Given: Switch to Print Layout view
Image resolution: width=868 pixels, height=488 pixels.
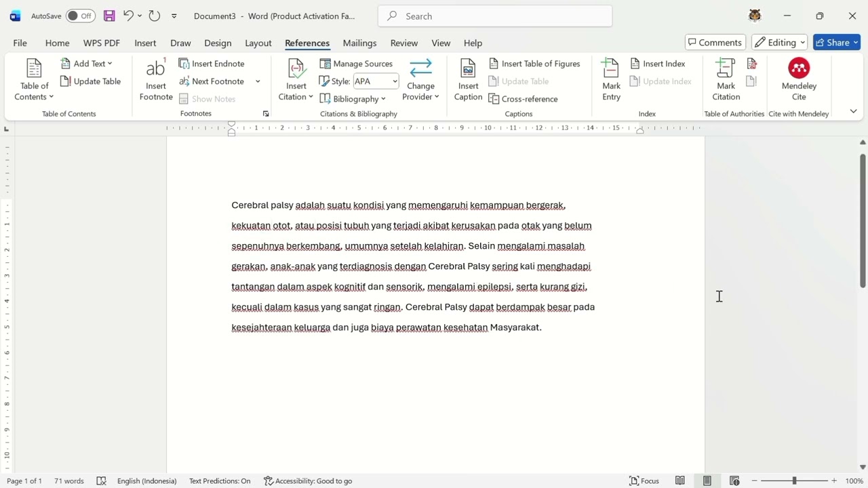Looking at the screenshot, I should (707, 481).
